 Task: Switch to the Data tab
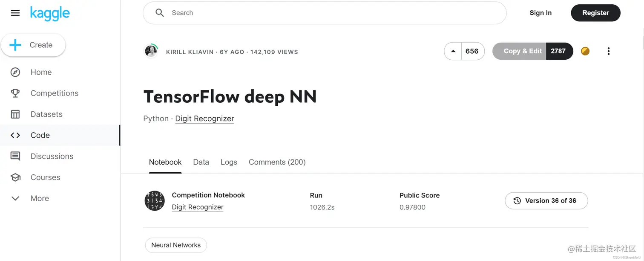201,162
